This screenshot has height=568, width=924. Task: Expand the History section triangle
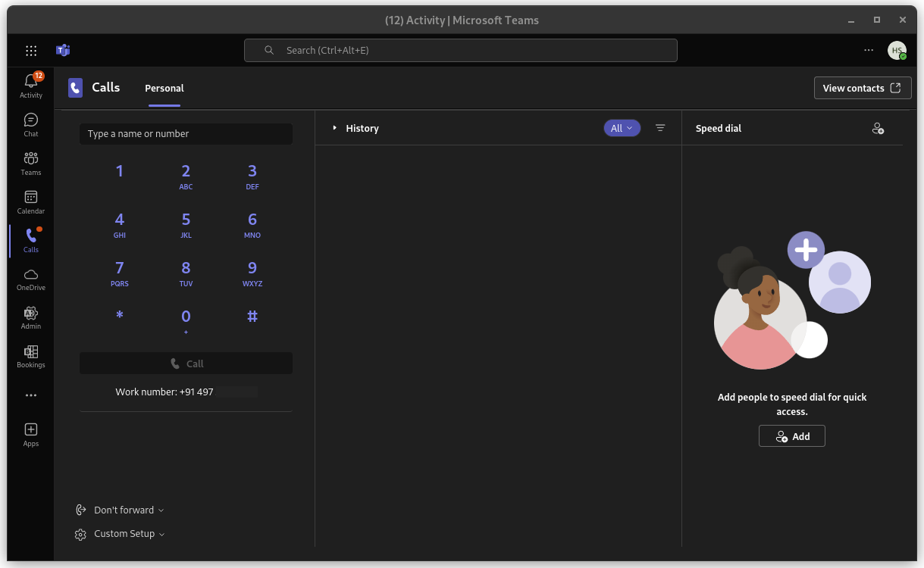tap(334, 128)
